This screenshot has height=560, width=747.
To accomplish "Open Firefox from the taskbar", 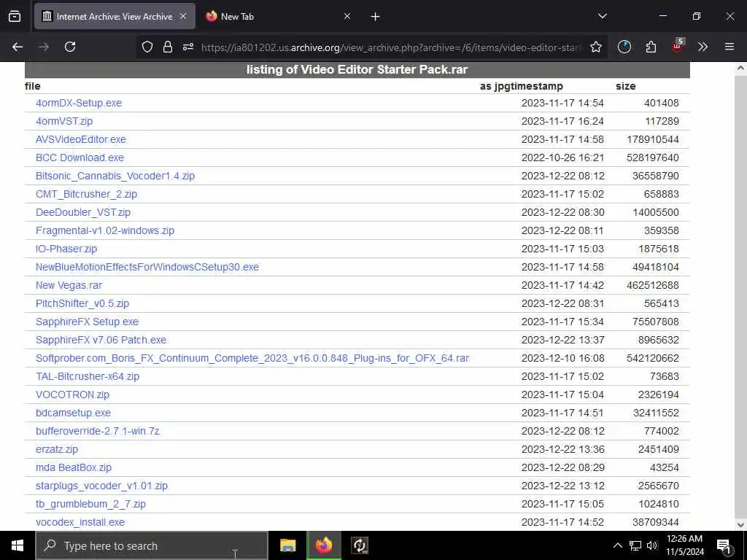I will click(x=323, y=545).
